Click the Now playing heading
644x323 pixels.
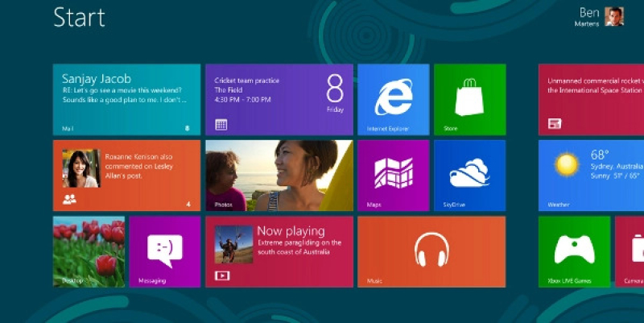(291, 231)
